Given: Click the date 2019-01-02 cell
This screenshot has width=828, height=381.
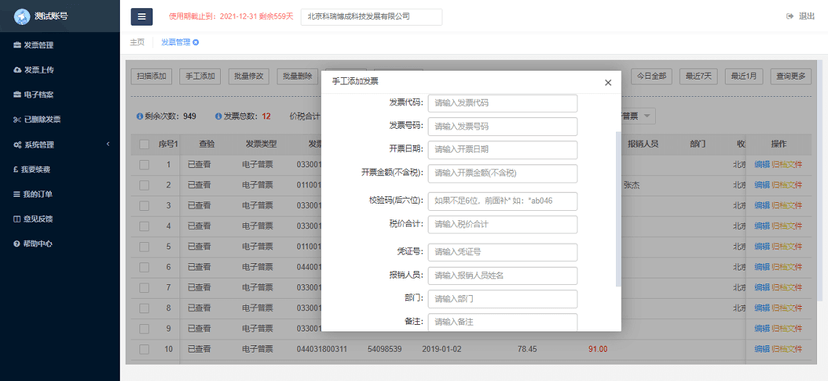Looking at the screenshot, I should pos(441,349).
